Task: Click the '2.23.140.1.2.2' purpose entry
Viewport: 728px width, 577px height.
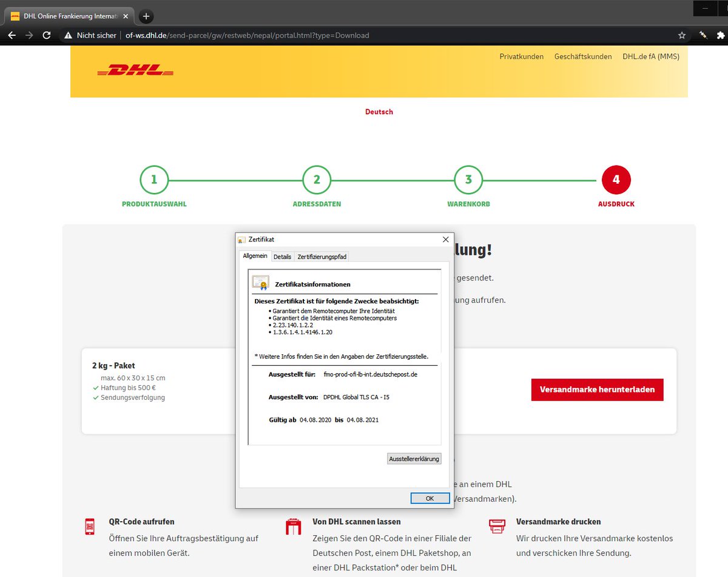Action: (x=293, y=325)
